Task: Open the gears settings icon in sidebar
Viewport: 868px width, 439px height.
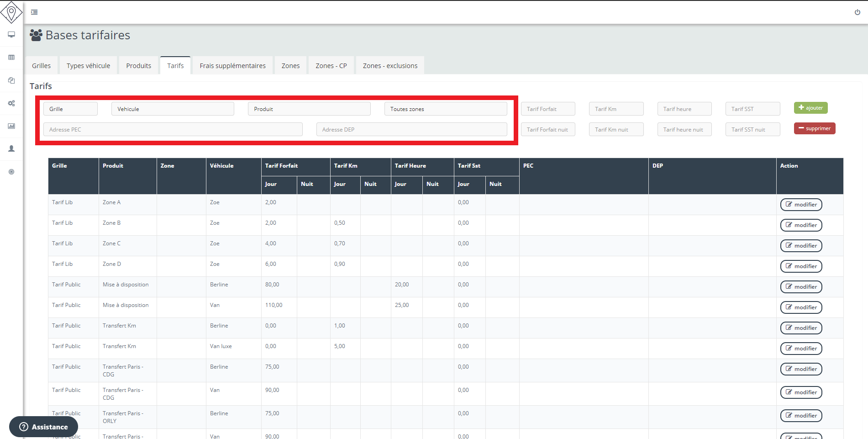Action: pyautogui.click(x=11, y=103)
